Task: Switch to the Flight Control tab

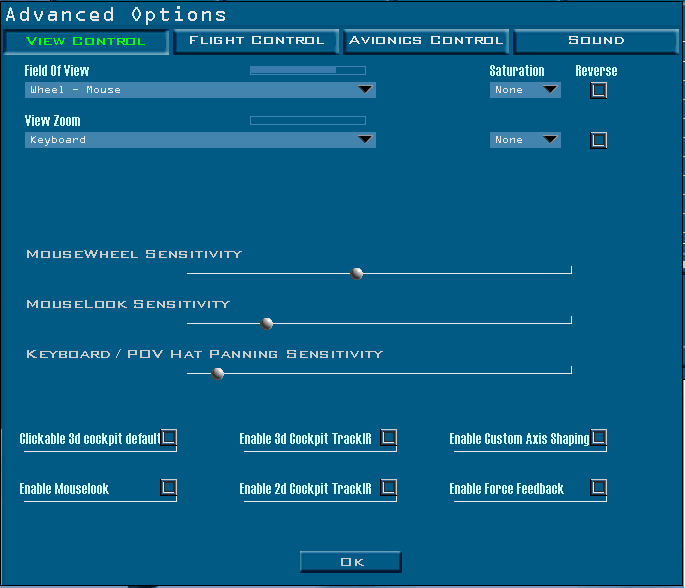Action: tap(257, 41)
